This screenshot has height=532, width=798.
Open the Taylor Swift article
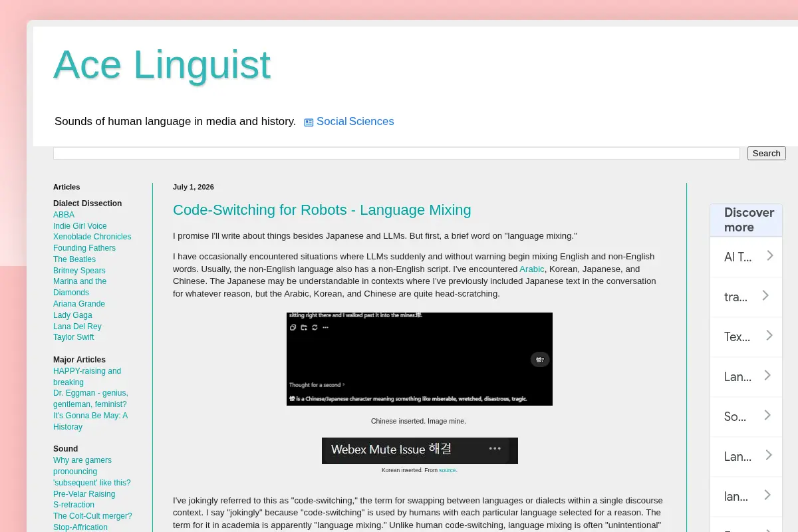[x=73, y=337]
